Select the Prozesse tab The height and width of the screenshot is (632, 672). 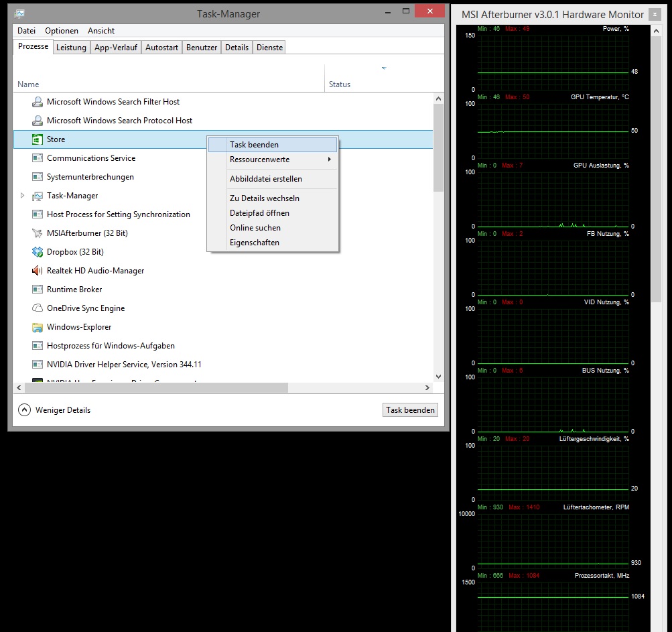point(33,46)
